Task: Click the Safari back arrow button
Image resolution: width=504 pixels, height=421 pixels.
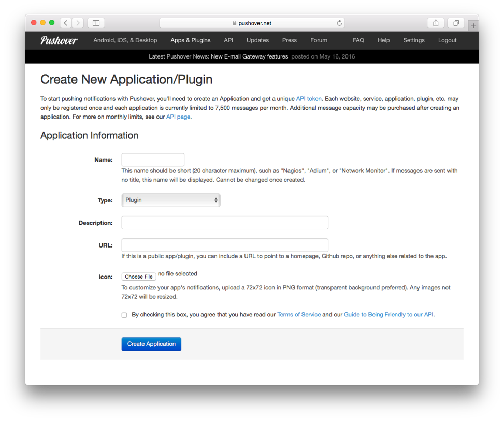Action: [66, 23]
